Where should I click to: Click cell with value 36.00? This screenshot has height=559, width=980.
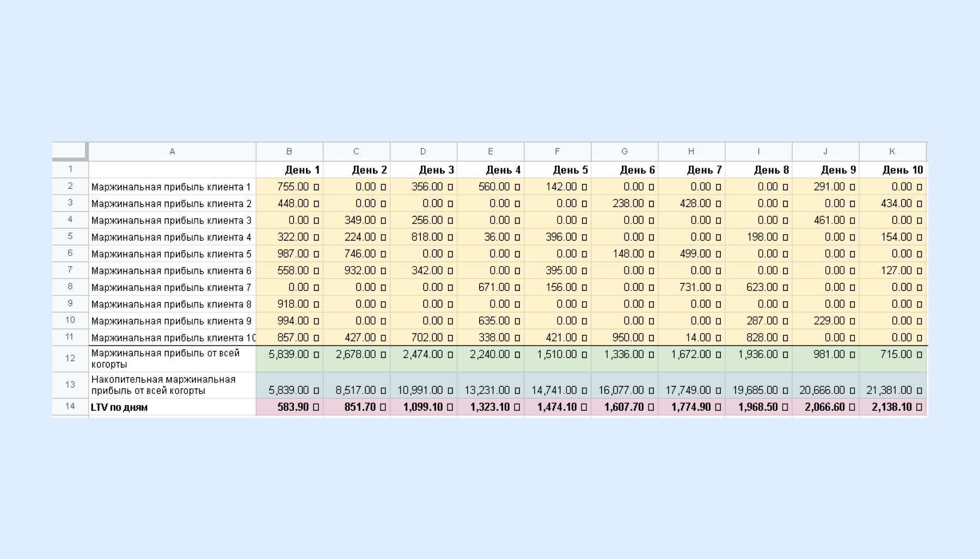[491, 236]
